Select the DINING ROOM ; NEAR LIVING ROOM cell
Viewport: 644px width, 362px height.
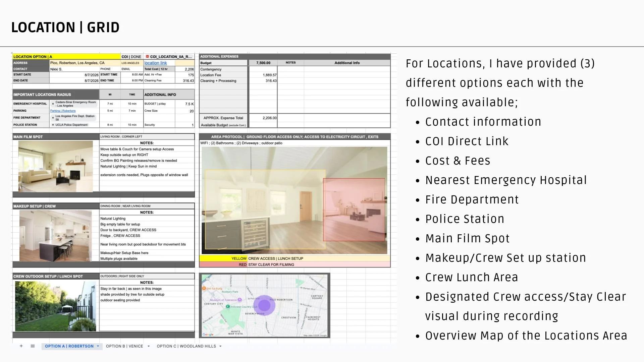click(x=147, y=206)
